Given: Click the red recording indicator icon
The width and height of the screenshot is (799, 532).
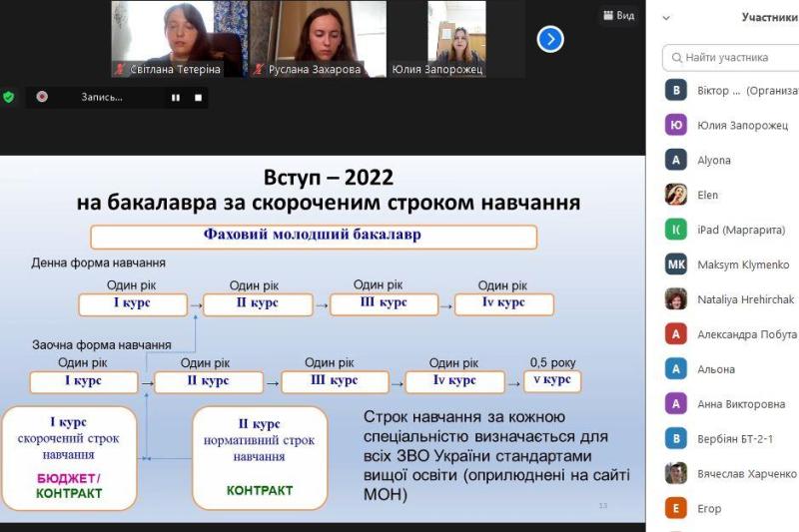Looking at the screenshot, I should (x=42, y=96).
